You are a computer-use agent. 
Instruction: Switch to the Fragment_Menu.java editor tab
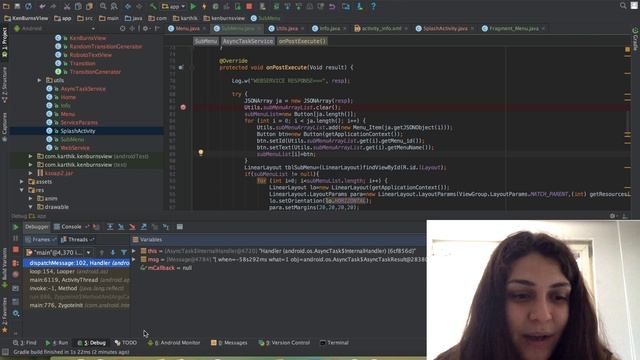[x=513, y=29]
